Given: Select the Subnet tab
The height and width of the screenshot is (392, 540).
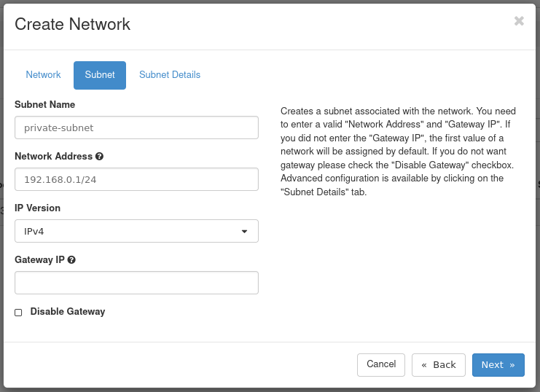Looking at the screenshot, I should (x=100, y=75).
